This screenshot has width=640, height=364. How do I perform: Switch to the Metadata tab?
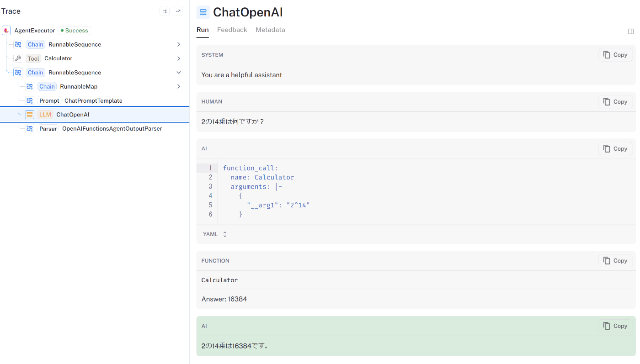(270, 30)
